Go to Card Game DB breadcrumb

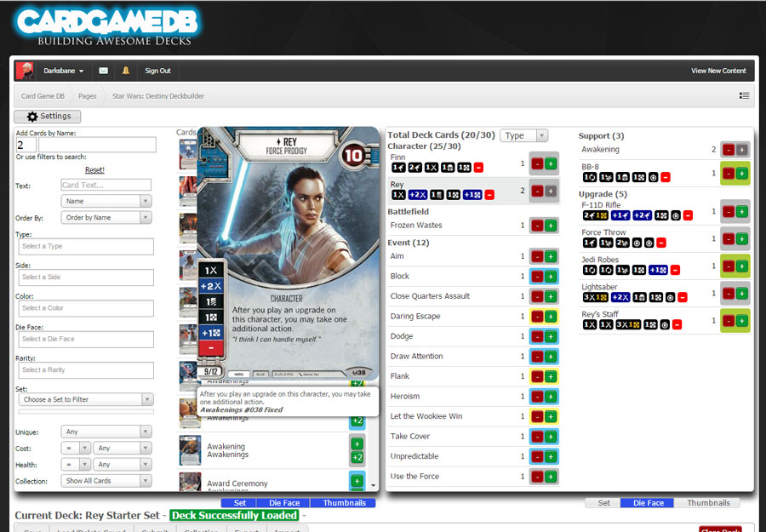coord(43,96)
